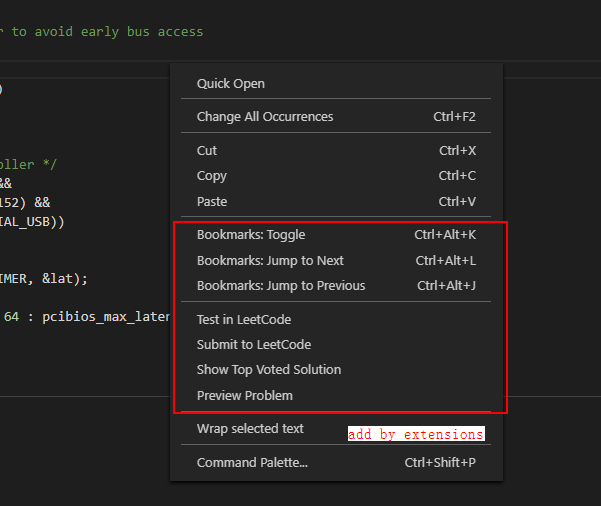601x506 pixels.
Task: Choose Bookmarks: Jump to Next
Action: [x=336, y=261]
